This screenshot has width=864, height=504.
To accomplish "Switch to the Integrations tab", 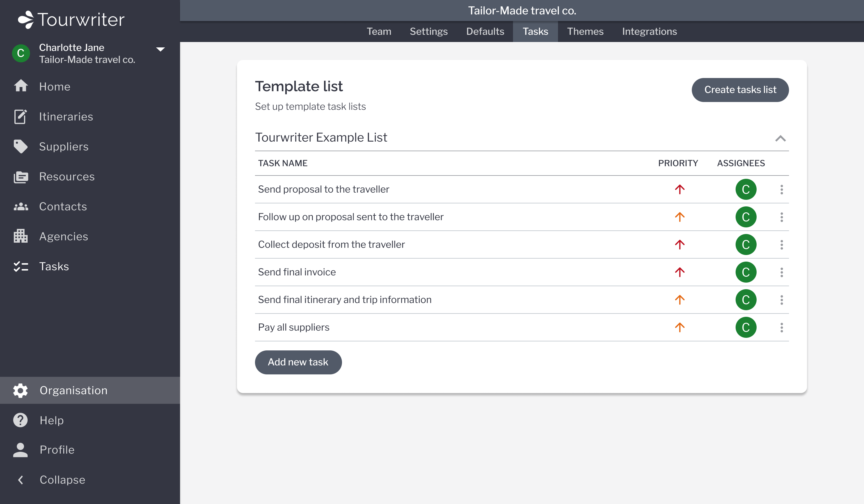I will coord(649,31).
